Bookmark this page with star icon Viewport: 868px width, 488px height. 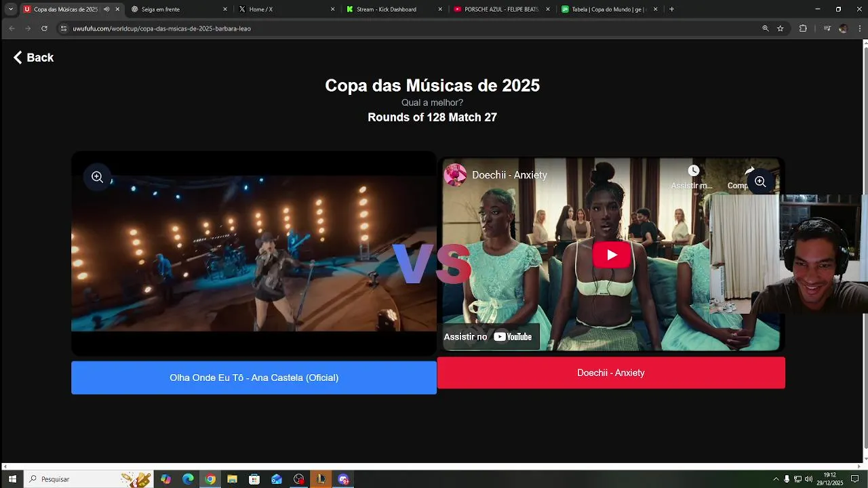781,28
